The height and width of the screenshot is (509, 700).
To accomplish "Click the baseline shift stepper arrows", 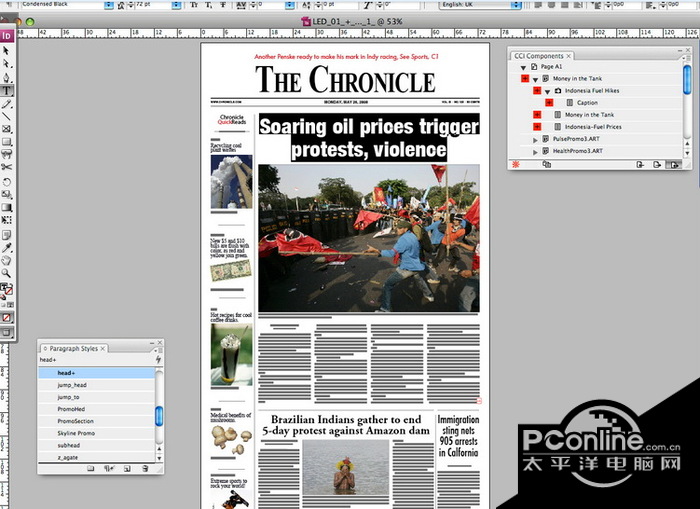I will coord(319,5).
